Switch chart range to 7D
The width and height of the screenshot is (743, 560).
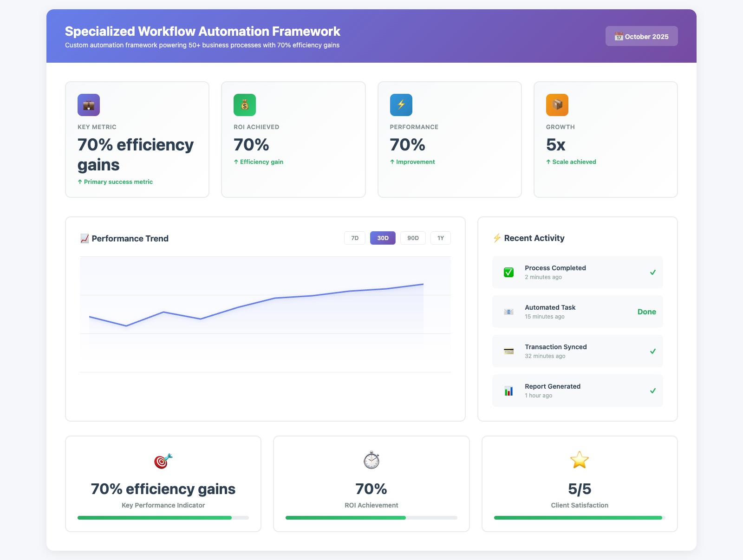point(355,238)
